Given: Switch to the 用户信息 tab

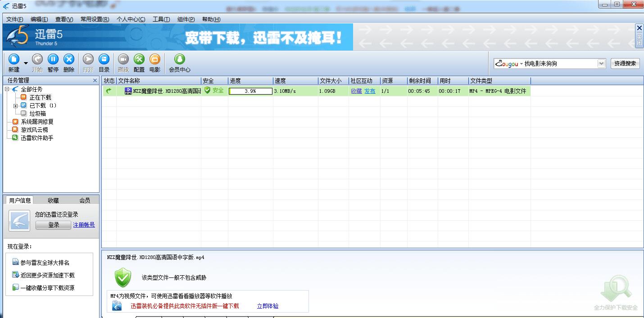Looking at the screenshot, I should click(x=20, y=200).
